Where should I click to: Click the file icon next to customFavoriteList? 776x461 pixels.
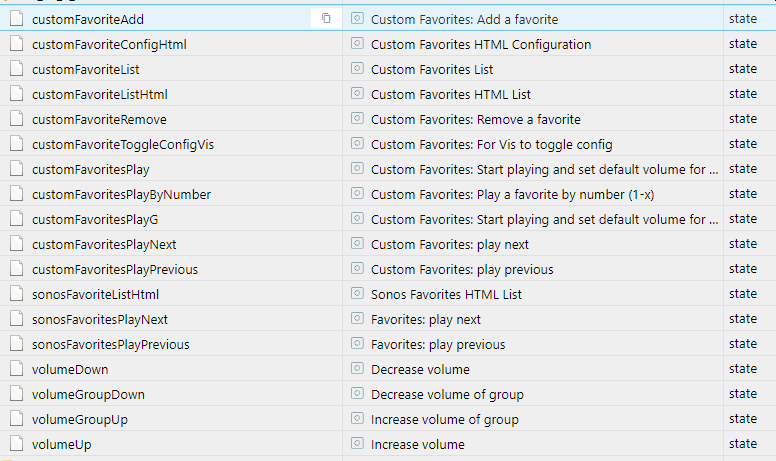[15, 69]
